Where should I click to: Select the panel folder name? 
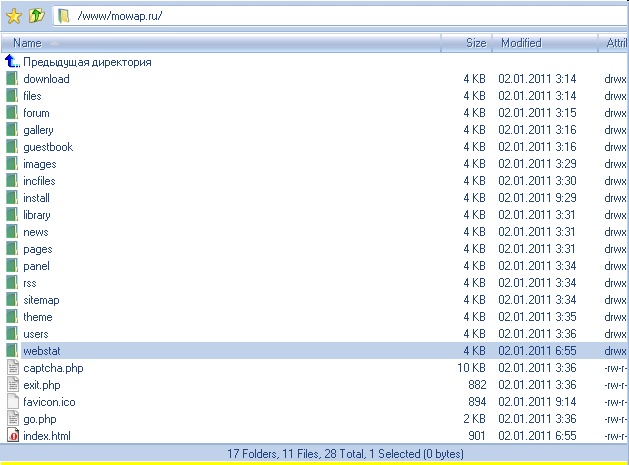point(36,266)
